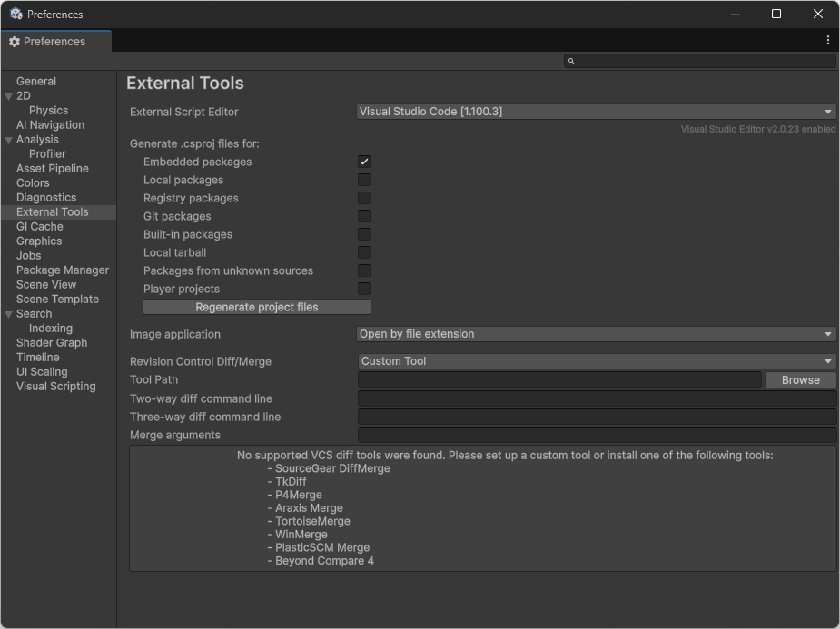This screenshot has width=840, height=629.
Task: Open the three-dot menu in the top-right corner
Action: [827, 40]
